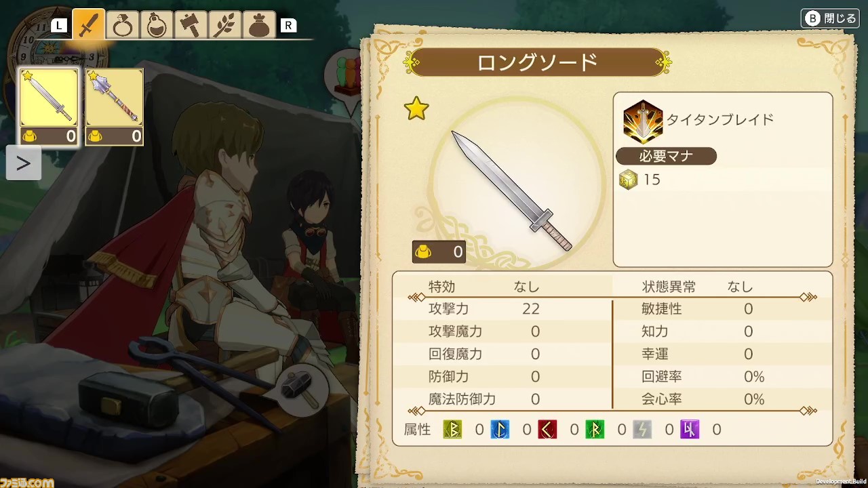Click the gold star rarity icon
Image resolution: width=868 pixels, height=488 pixels.
(416, 108)
